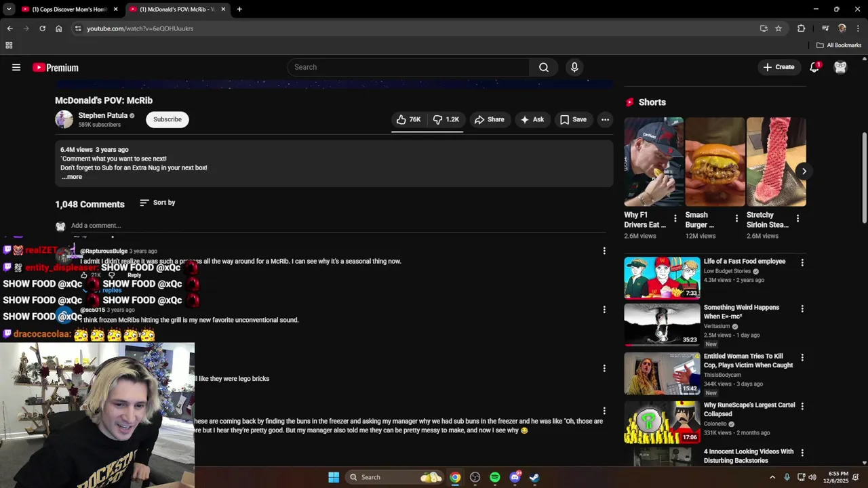This screenshot has width=868, height=488.
Task: Open YouTube notifications bell
Action: point(814,67)
